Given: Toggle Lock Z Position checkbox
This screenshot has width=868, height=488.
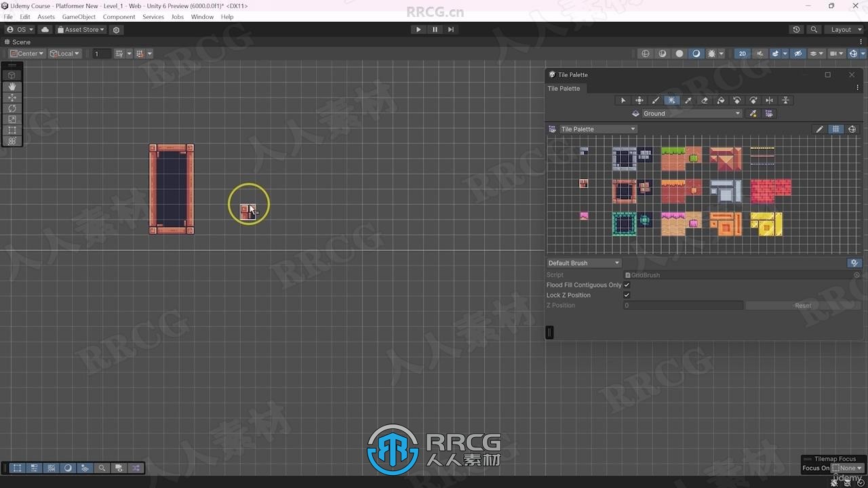Looking at the screenshot, I should pyautogui.click(x=627, y=296).
